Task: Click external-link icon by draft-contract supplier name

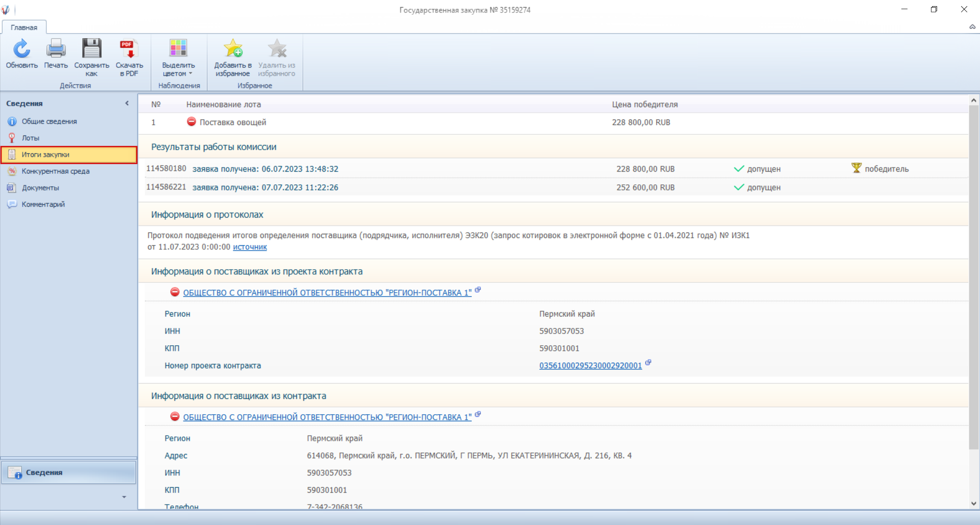Action: [478, 290]
